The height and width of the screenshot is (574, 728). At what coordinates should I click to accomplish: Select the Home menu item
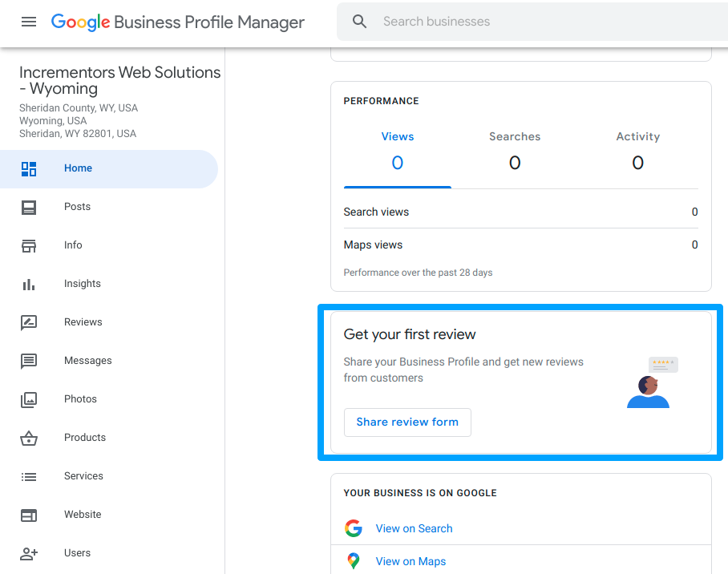pyautogui.click(x=109, y=168)
